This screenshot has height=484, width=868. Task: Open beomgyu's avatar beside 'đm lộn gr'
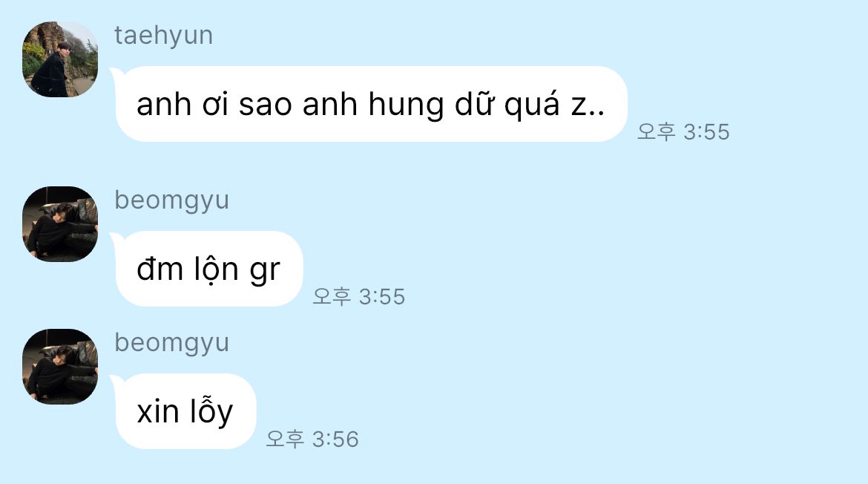pos(60,223)
